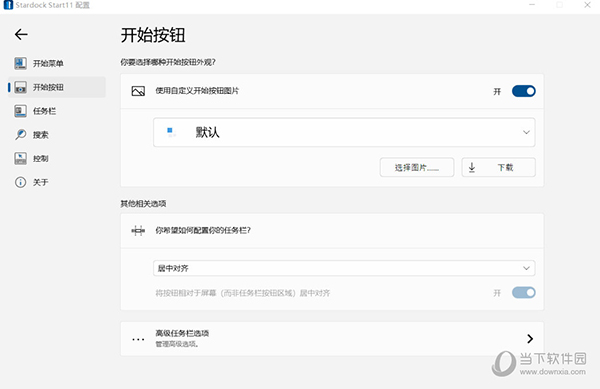The width and height of the screenshot is (600, 389).
Task: Click the custom image picture icon
Action: pos(138,91)
